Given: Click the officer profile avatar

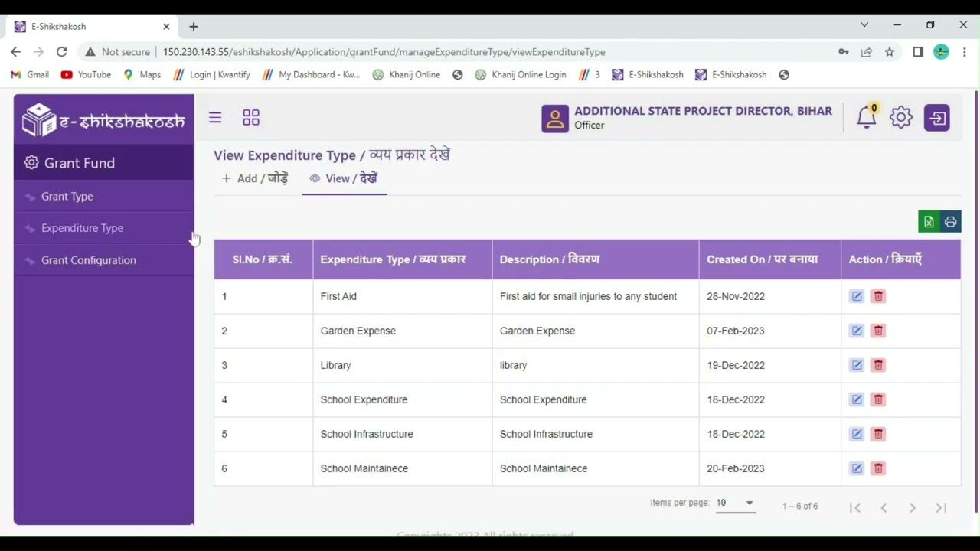Looking at the screenshot, I should click(555, 119).
